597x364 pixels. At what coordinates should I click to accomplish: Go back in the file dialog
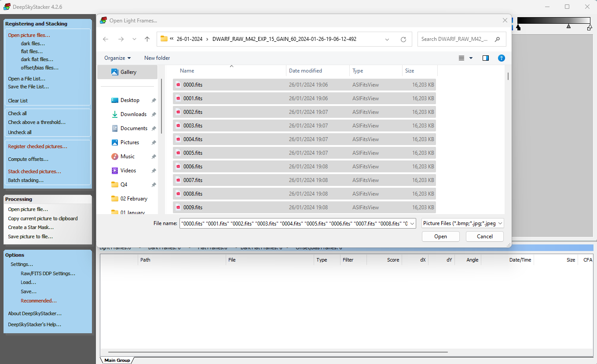pos(106,39)
